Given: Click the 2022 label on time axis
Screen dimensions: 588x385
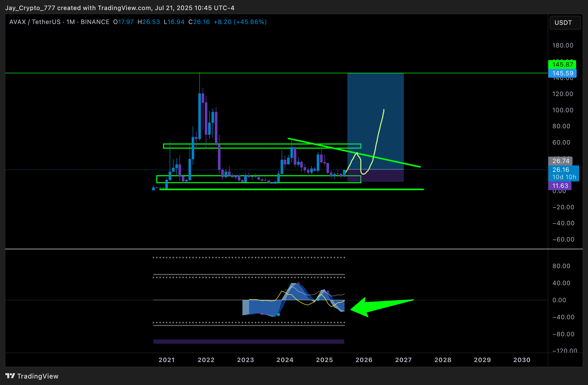Looking at the screenshot, I should click(x=206, y=360).
